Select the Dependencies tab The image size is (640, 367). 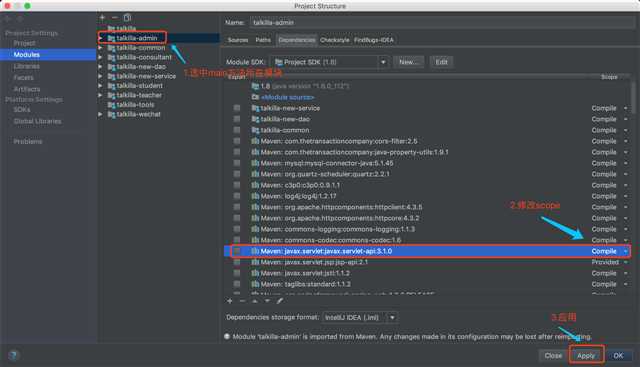point(297,40)
